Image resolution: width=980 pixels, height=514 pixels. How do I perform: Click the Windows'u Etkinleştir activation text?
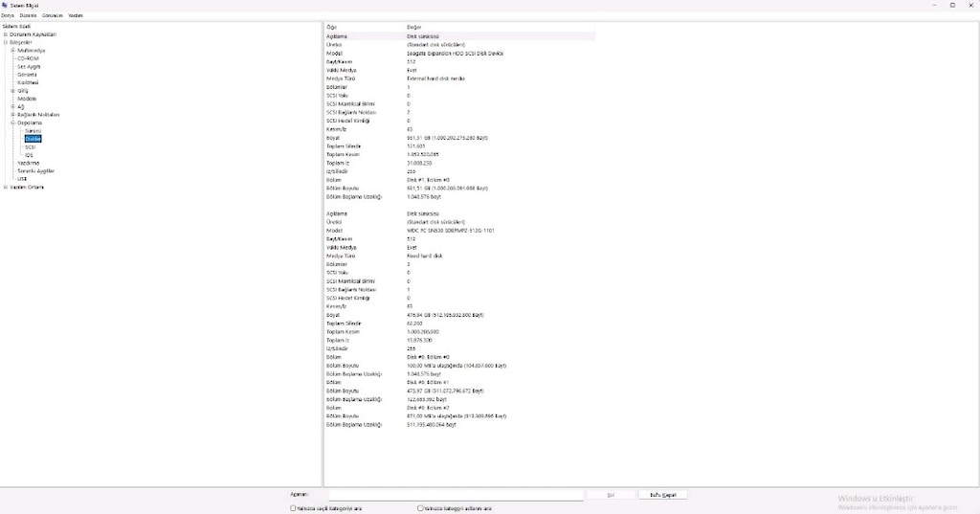(x=876, y=499)
